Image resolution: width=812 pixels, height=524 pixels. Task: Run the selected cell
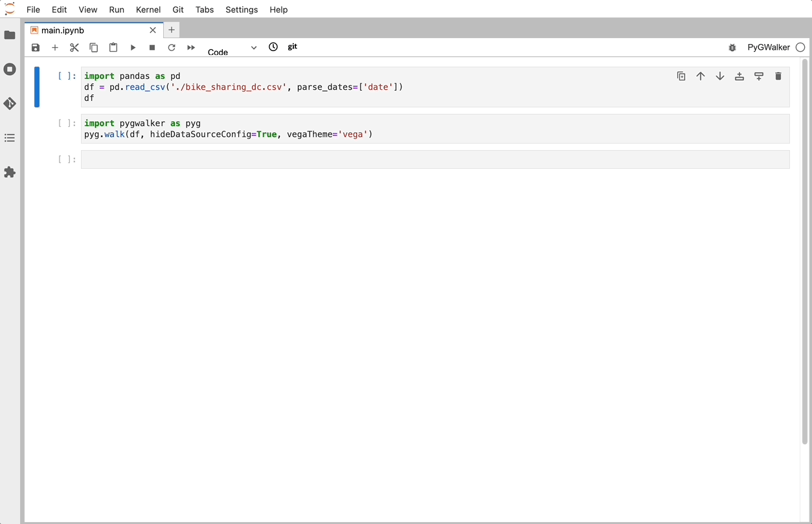pos(133,47)
